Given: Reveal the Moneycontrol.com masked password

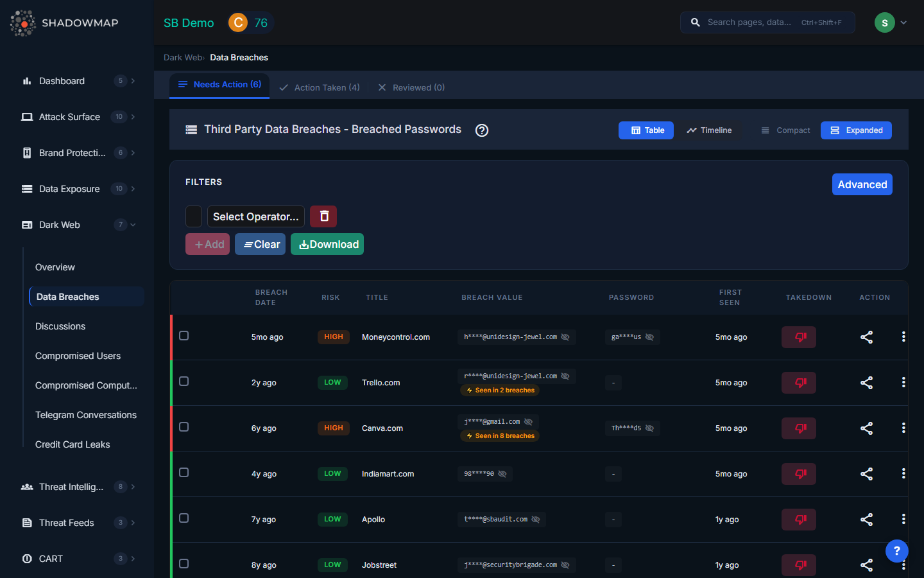Looking at the screenshot, I should (649, 337).
